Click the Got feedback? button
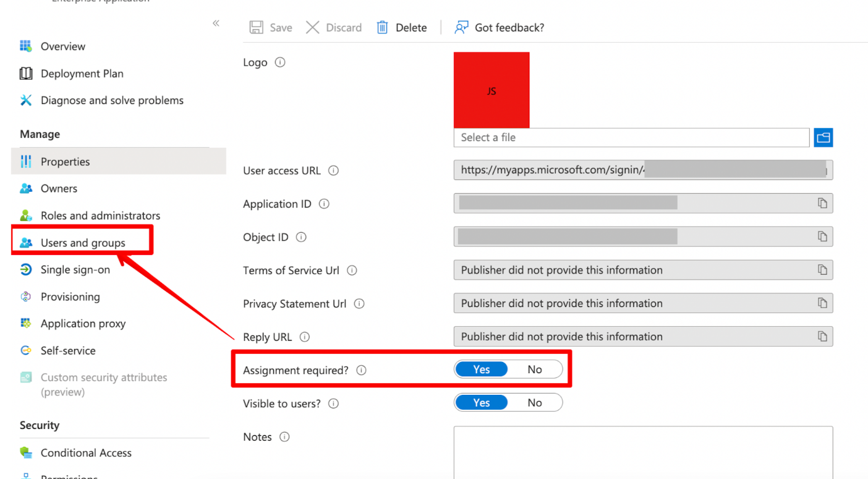The height and width of the screenshot is (479, 868). [x=500, y=27]
